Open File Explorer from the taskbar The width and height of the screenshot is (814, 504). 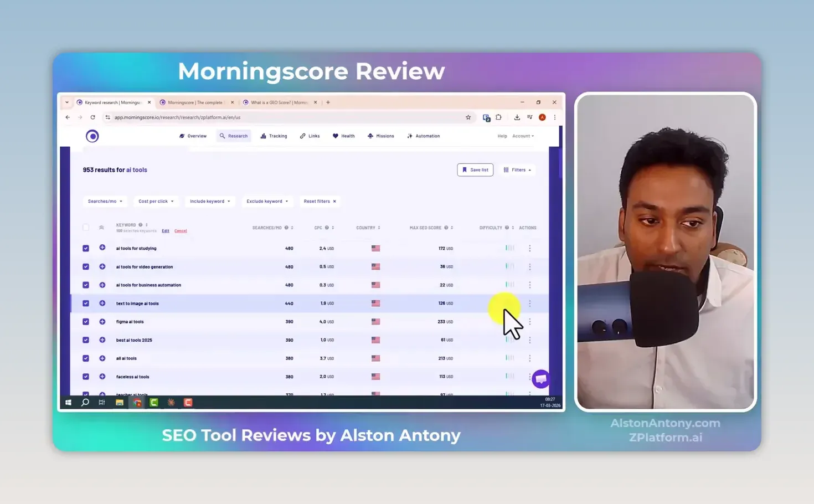point(119,403)
